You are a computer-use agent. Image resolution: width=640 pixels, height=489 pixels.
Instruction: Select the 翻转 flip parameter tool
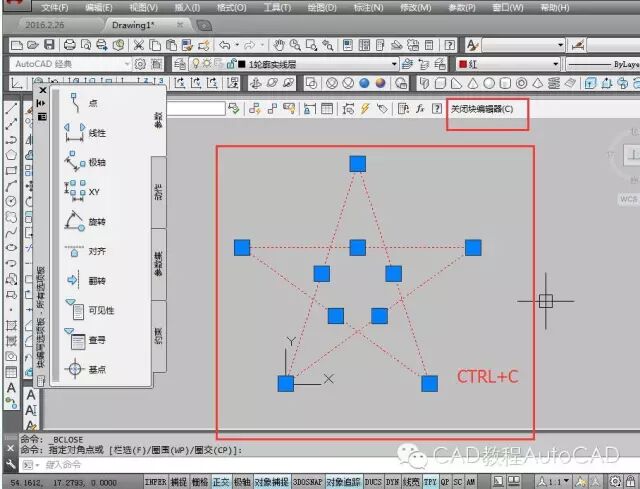85,280
